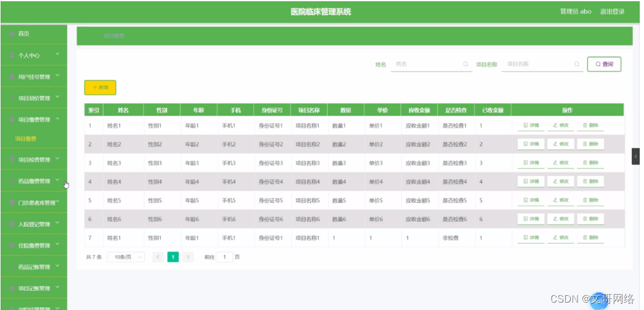644x310 pixels.
Task: Expand the 用户挂号管理 menu
Action: (57, 76)
